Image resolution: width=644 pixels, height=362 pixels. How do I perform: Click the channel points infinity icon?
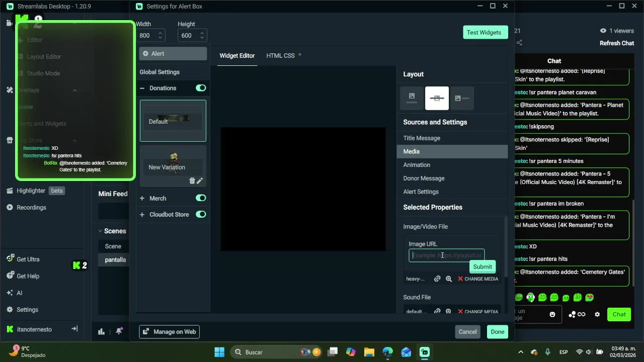[x=577, y=314]
